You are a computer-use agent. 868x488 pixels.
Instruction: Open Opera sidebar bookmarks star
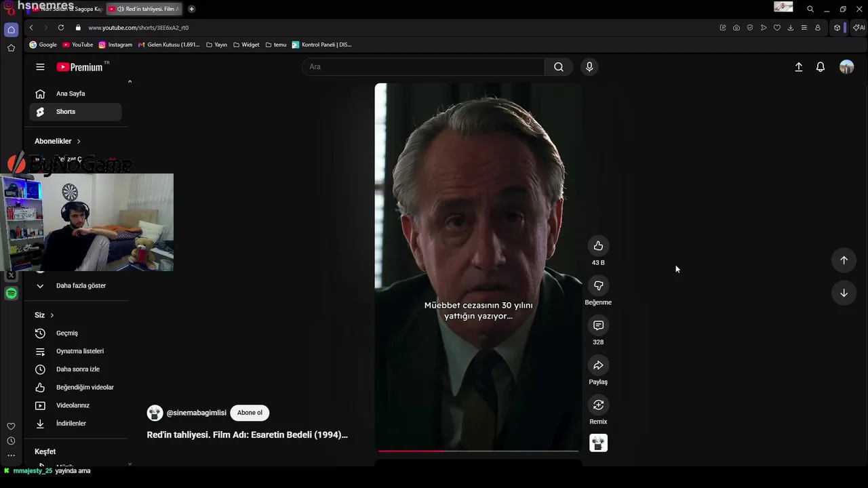(11, 48)
